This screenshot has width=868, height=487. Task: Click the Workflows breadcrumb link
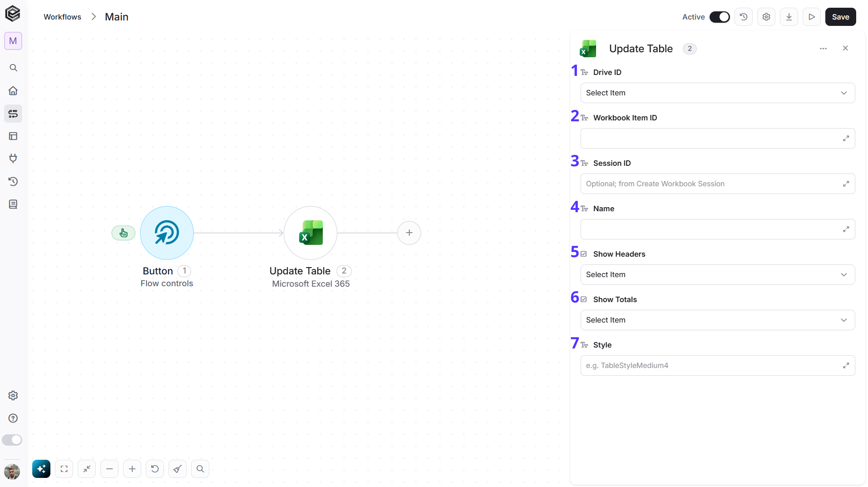pyautogui.click(x=62, y=17)
